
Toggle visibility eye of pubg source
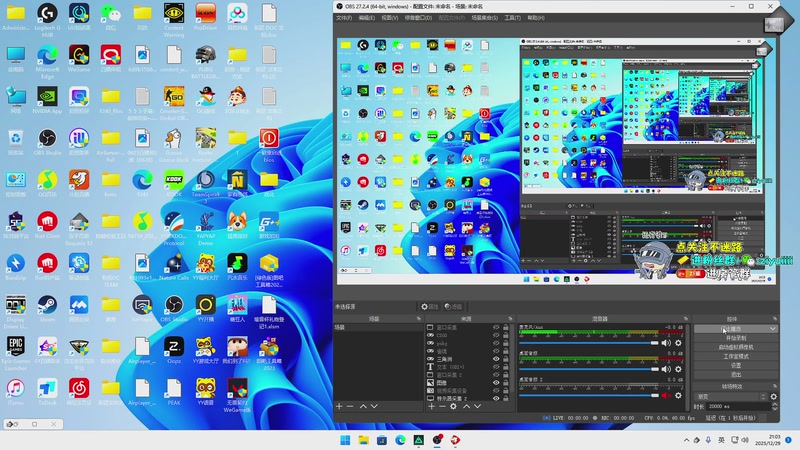tap(496, 343)
